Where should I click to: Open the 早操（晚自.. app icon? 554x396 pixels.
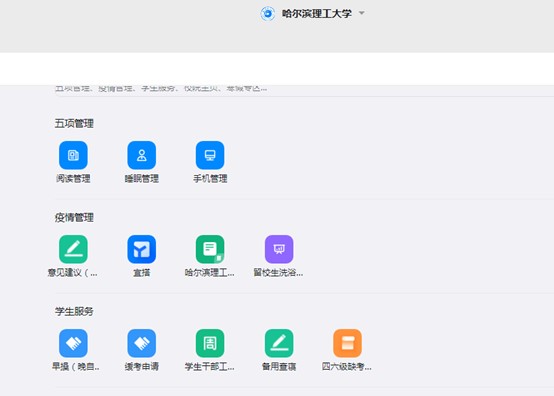(x=73, y=343)
